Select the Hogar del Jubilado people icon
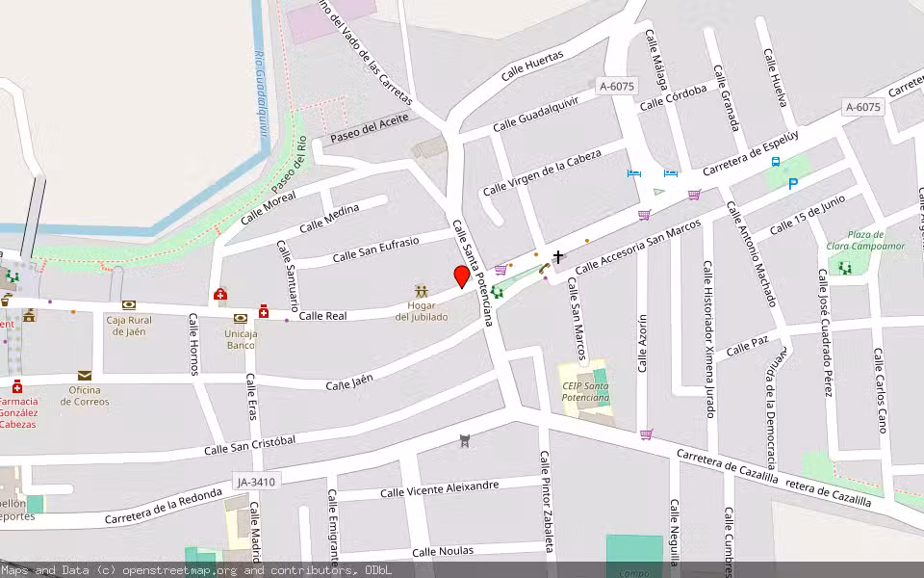This screenshot has width=924, height=578. [421, 291]
